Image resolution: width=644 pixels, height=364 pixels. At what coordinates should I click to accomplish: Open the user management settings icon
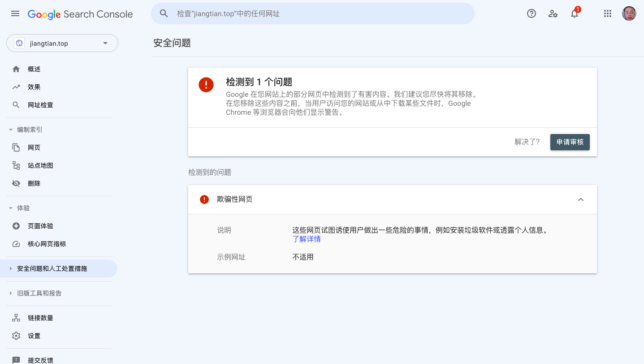click(553, 14)
